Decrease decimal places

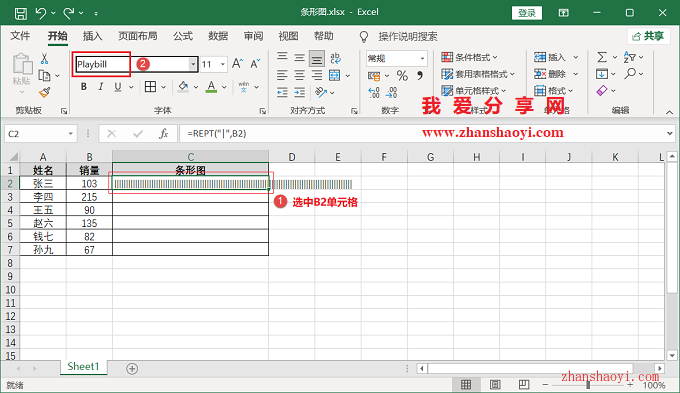point(391,92)
